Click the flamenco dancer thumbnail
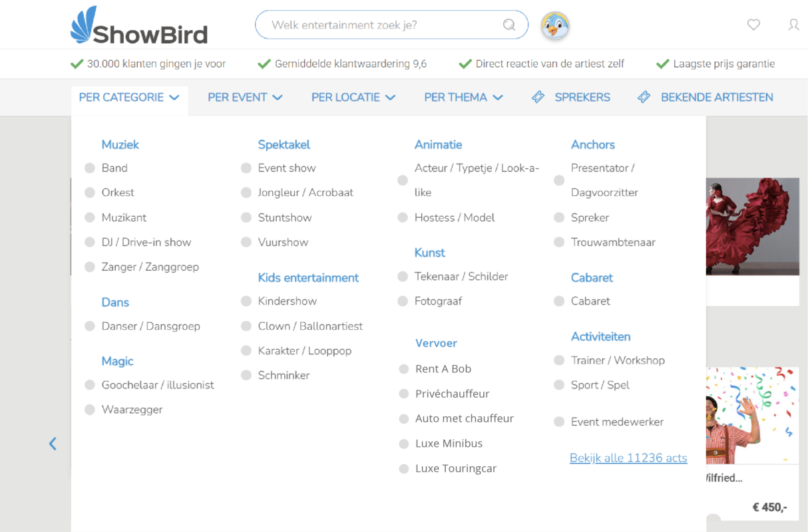This screenshot has width=808, height=532. click(753, 226)
